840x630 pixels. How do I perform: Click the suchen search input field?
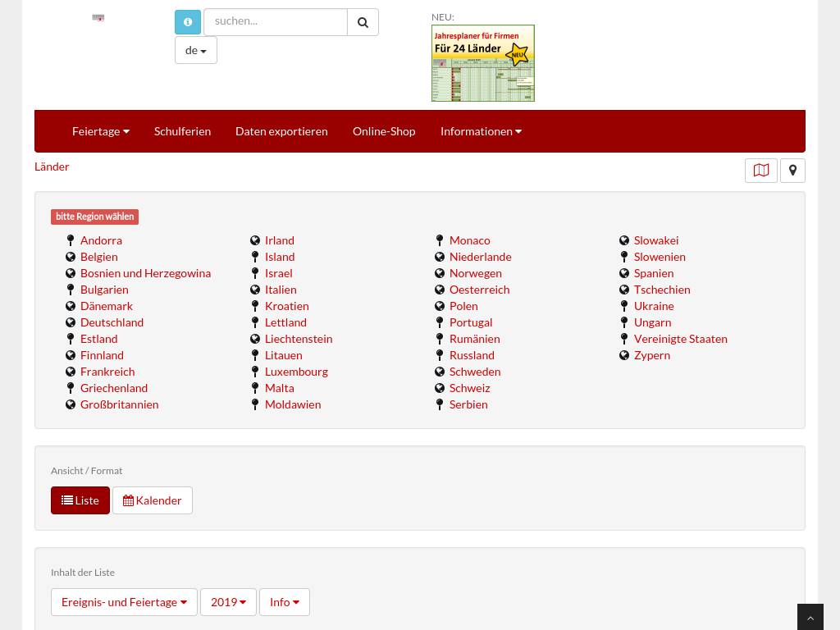click(x=275, y=22)
